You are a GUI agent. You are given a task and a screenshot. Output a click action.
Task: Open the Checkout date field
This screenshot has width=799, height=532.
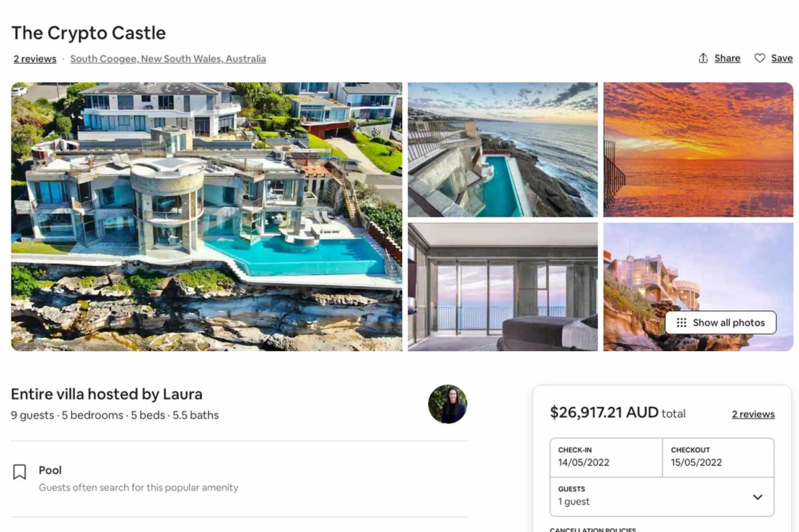(x=718, y=457)
